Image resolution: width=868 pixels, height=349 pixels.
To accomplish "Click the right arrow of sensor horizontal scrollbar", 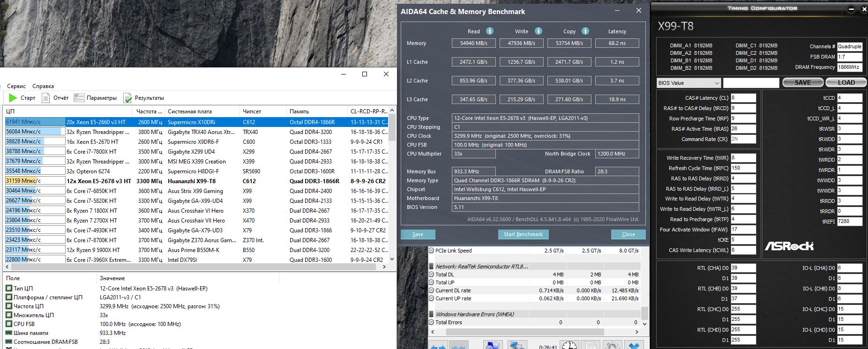I will [x=636, y=332].
